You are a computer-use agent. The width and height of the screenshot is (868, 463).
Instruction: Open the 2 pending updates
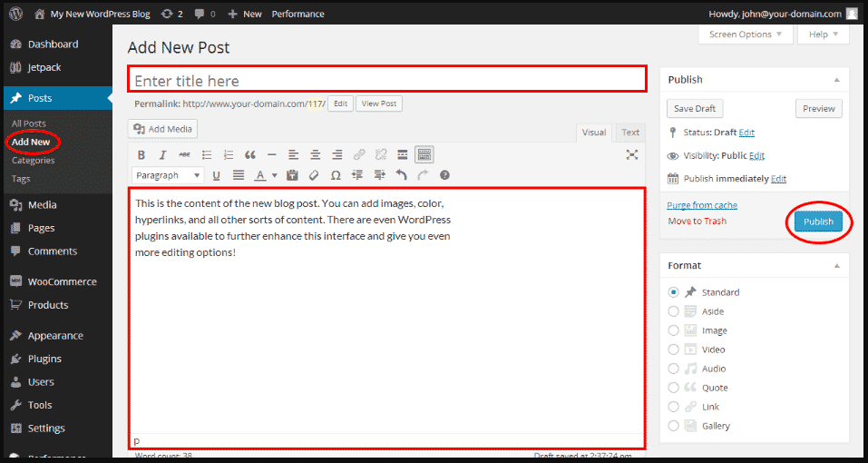[171, 14]
